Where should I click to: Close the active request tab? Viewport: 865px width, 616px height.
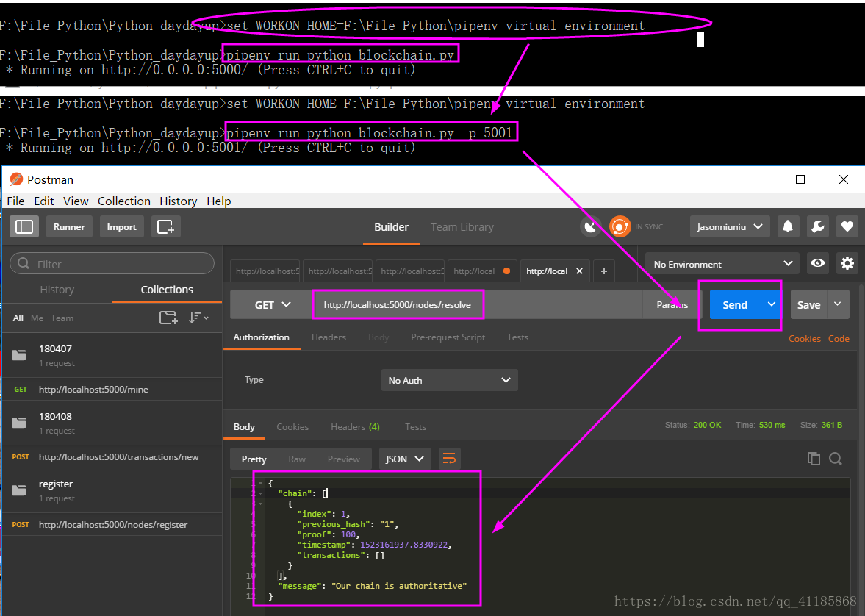pyautogui.click(x=579, y=271)
